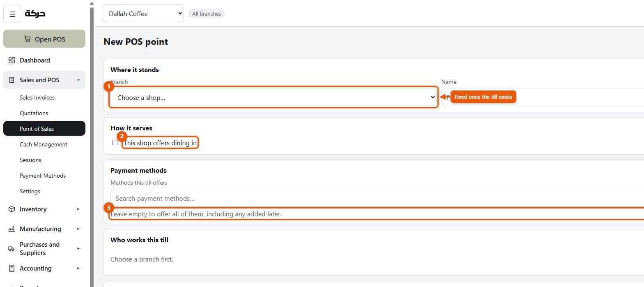Open the Choose a shop branch dropdown
This screenshot has width=644, height=287.
274,97
